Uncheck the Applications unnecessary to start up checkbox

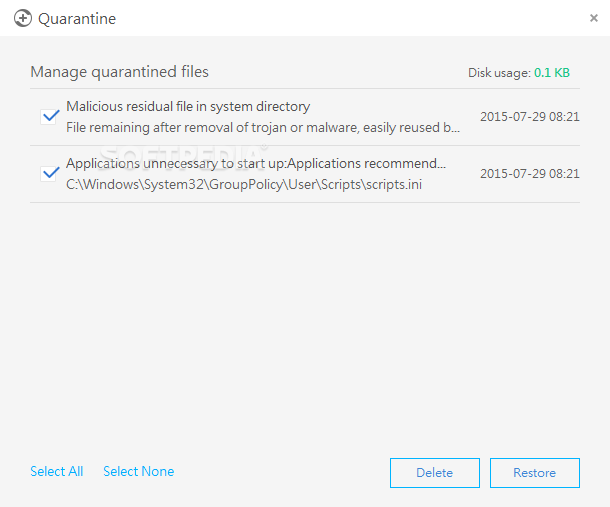point(50,174)
